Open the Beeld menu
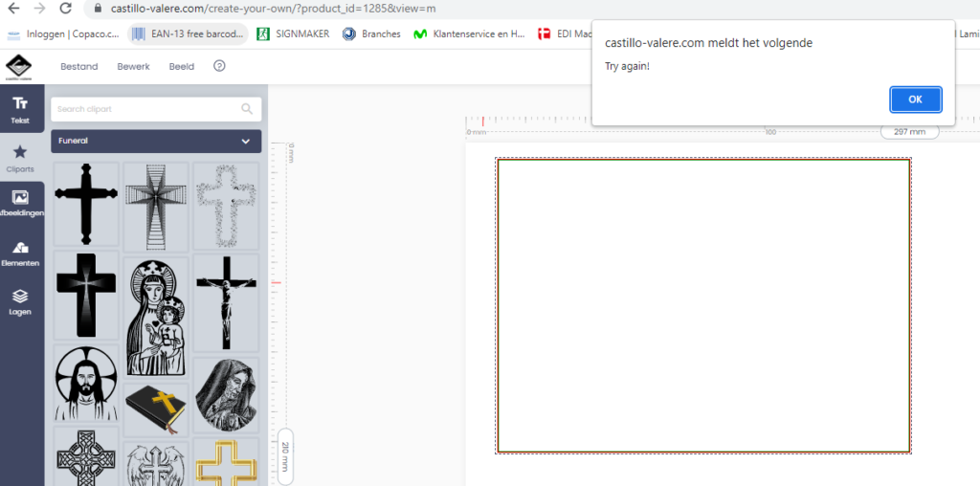980x486 pixels. [x=182, y=67]
